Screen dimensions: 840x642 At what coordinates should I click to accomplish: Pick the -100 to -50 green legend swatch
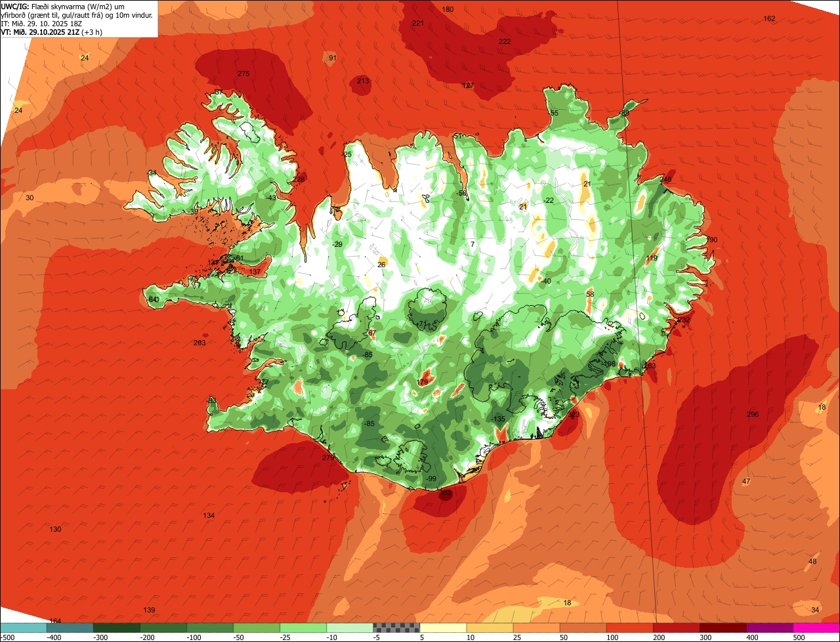tap(210, 628)
